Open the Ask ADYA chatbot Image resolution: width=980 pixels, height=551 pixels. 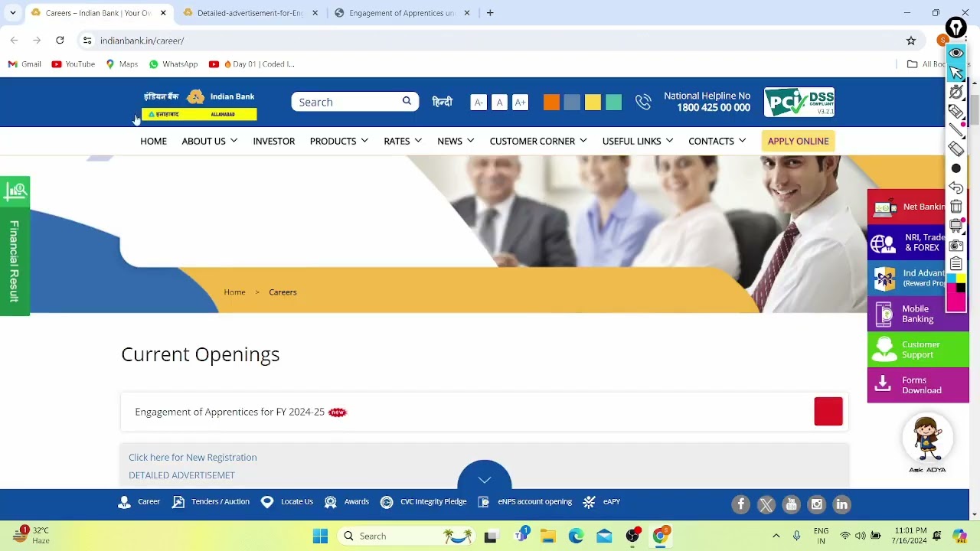(x=927, y=443)
